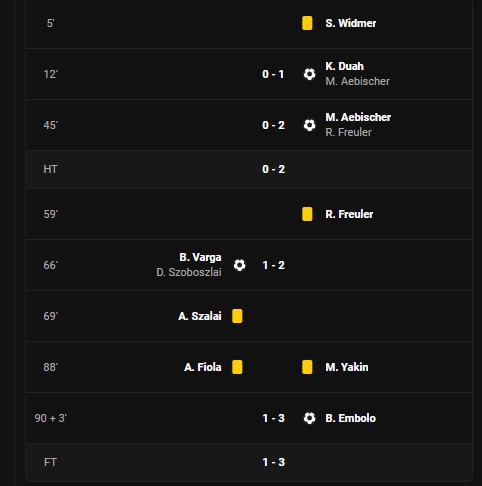This screenshot has height=486, width=482.
Task: Click assist name R. Freuler under 45' goal
Action: point(348,132)
